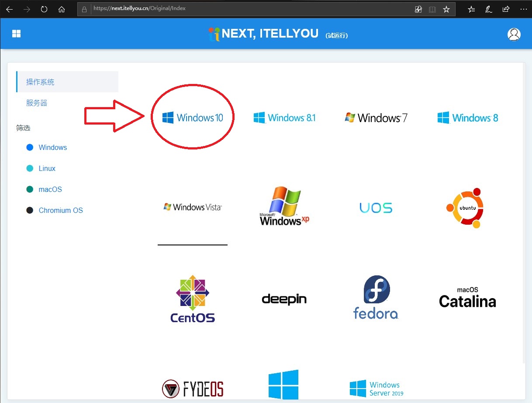Open the FydeOS logo tile
The width and height of the screenshot is (532, 403).
click(193, 388)
